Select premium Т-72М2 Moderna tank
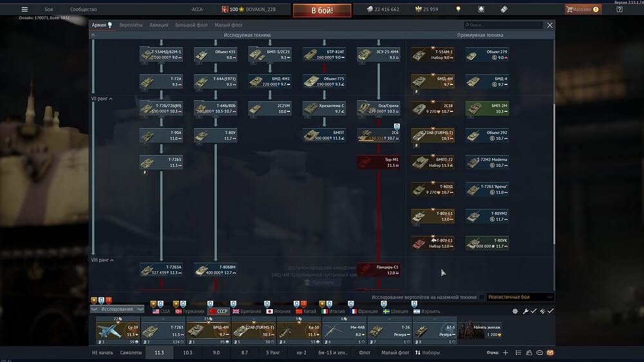644x362 pixels. pyautogui.click(x=487, y=162)
